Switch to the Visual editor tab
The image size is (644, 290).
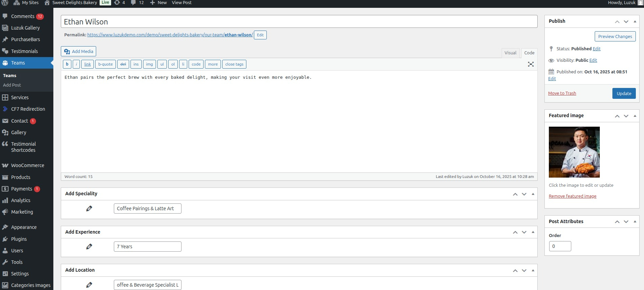(510, 53)
